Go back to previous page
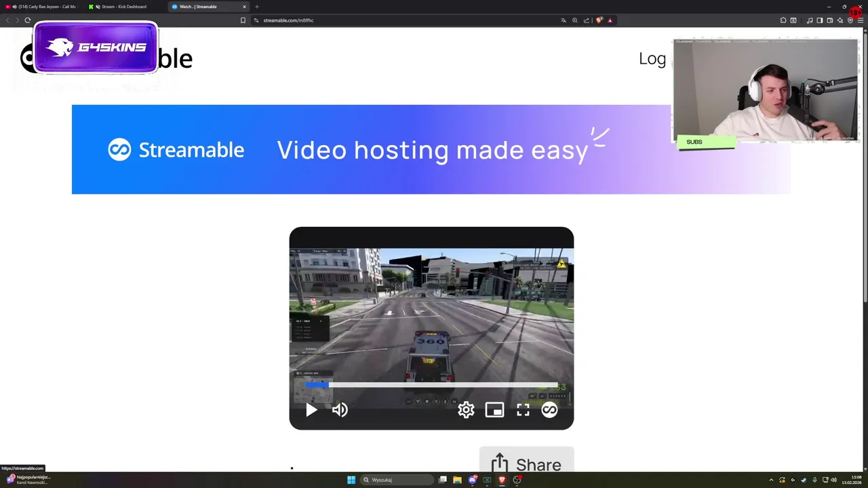 [x=7, y=20]
